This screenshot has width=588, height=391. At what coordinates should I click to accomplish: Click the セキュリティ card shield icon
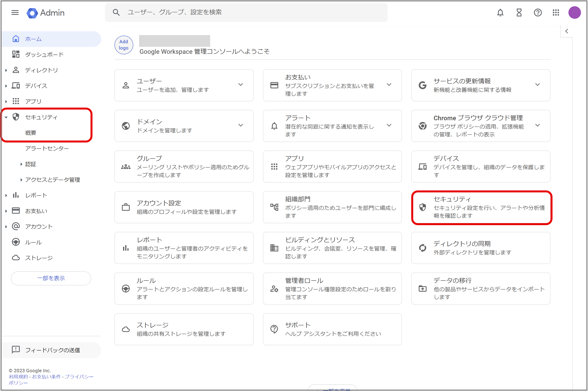[422, 207]
